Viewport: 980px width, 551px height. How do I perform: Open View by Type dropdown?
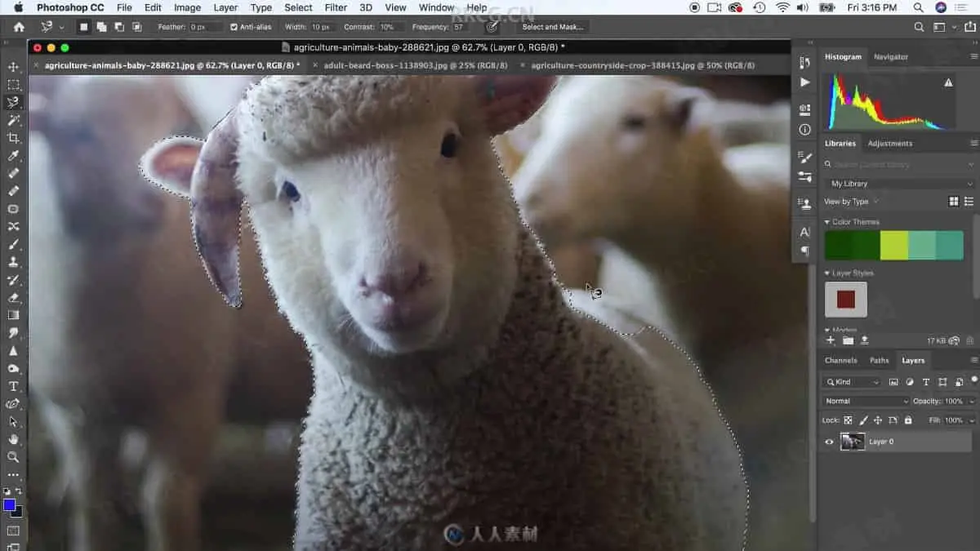pyautogui.click(x=851, y=202)
